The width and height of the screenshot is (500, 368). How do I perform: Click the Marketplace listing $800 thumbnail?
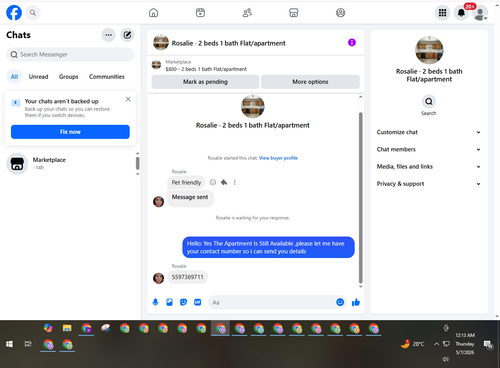[156, 65]
